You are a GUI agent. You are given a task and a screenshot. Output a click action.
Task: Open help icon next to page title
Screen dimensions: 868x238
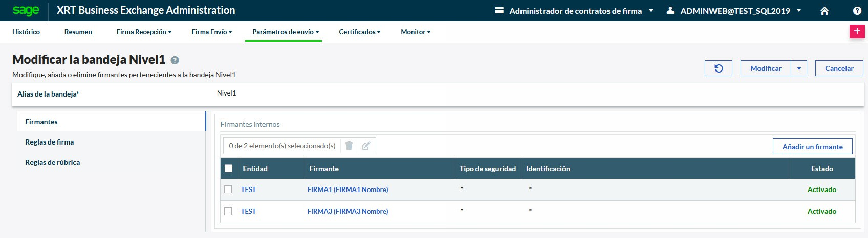(175, 60)
